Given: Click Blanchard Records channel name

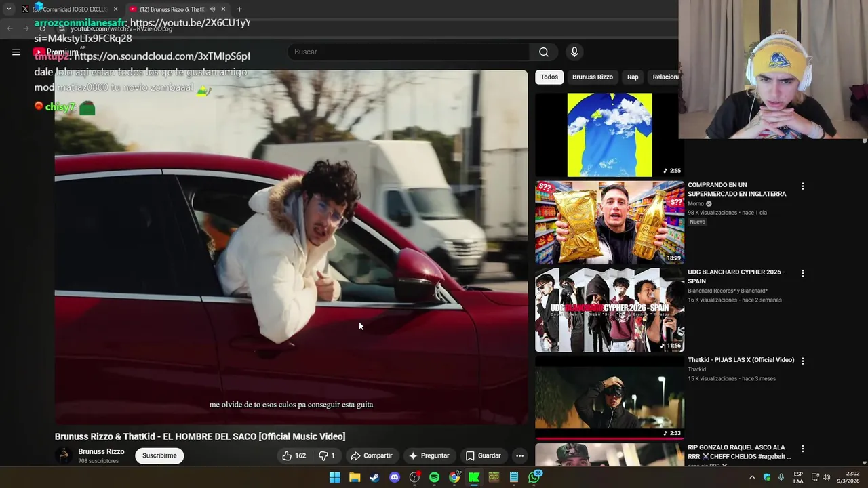Looking at the screenshot, I should click(x=728, y=291).
